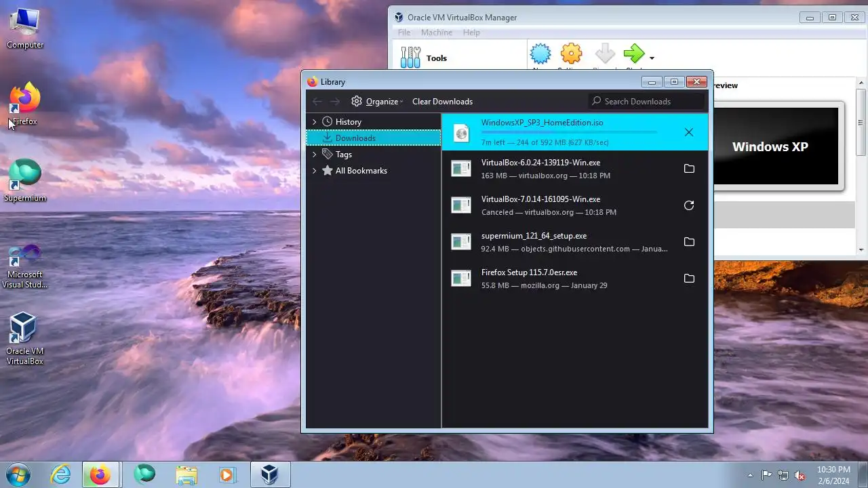Click the Library back arrow
Viewport: 868px width, 488px height.
click(x=317, y=102)
